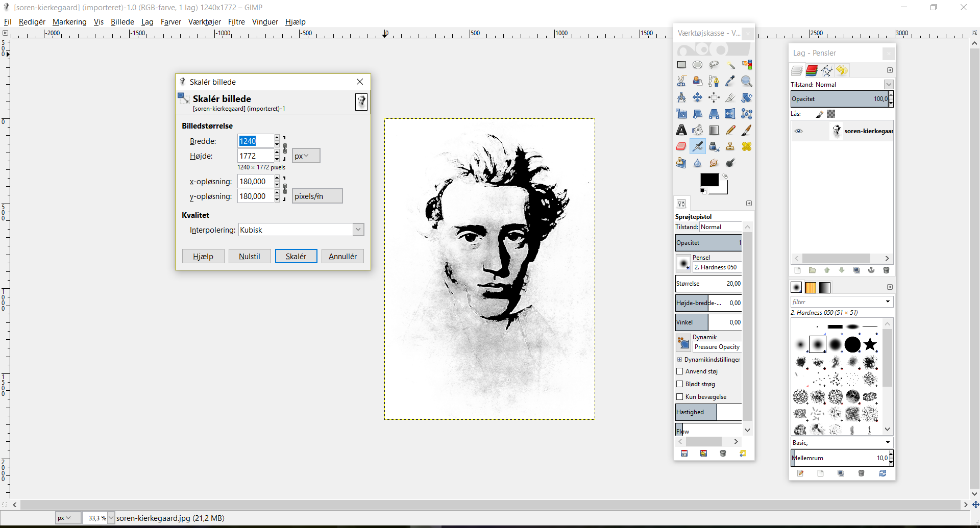Select the Color Picker eyedropper tool
The image size is (980, 528).
click(730, 82)
